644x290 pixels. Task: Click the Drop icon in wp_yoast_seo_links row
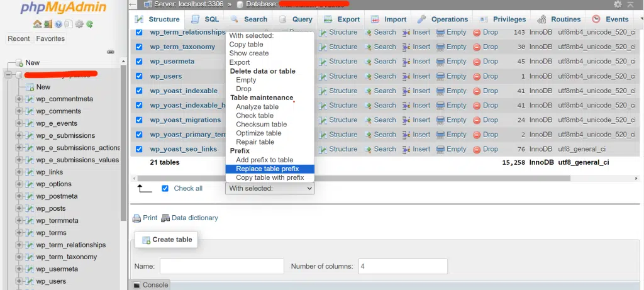[x=477, y=150]
